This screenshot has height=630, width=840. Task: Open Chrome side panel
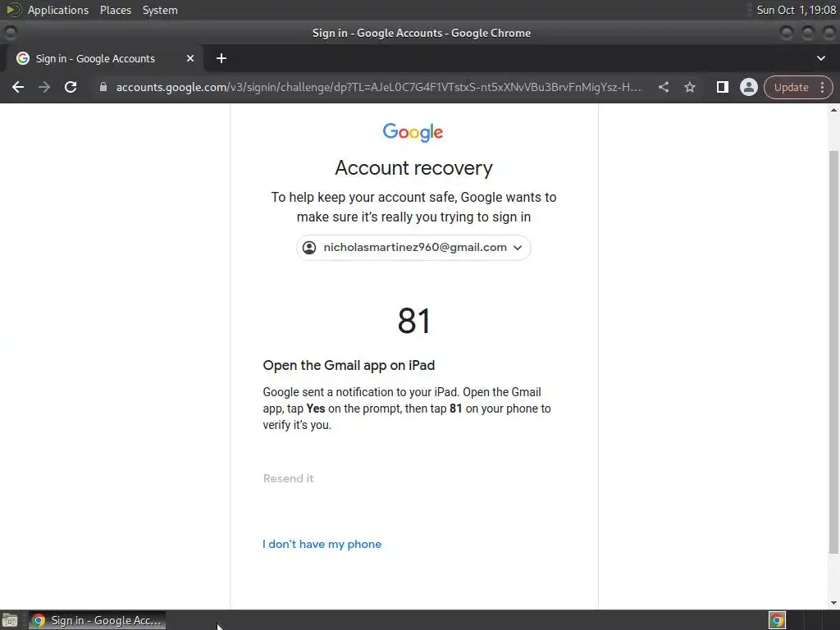click(722, 87)
